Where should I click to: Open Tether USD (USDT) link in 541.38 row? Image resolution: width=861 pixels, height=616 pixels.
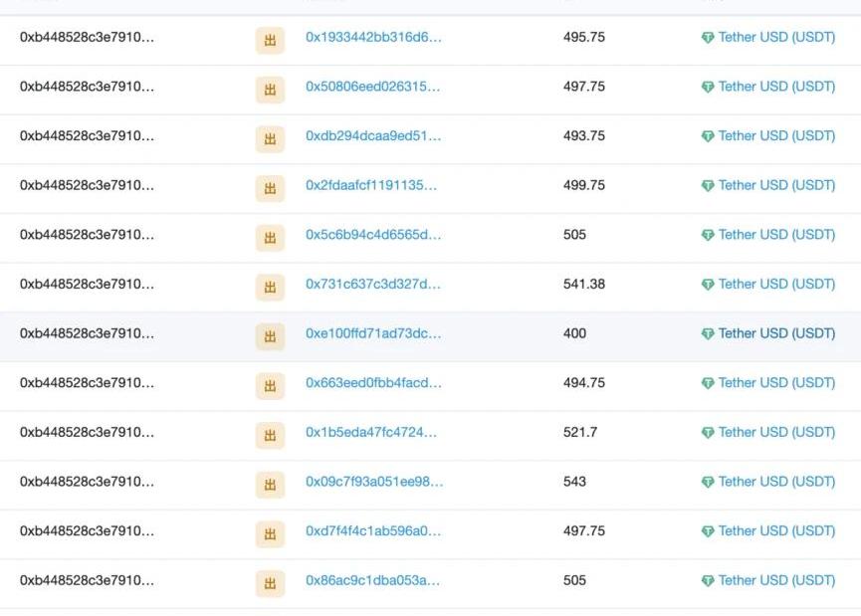(x=776, y=284)
